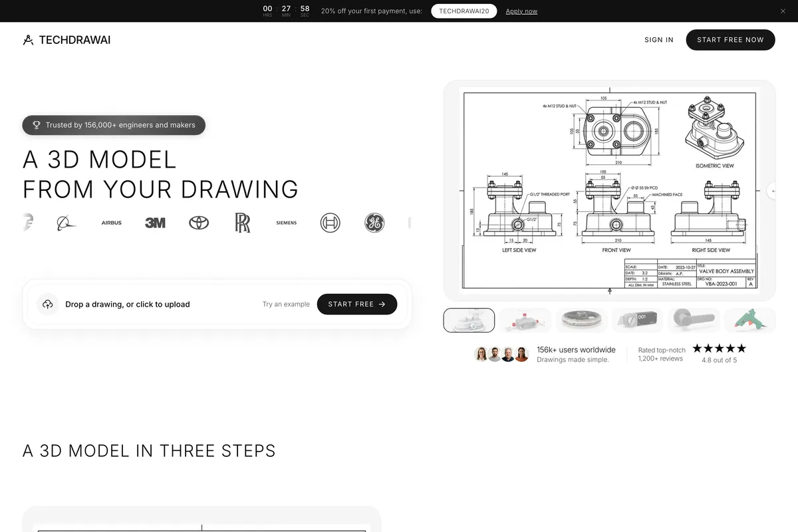Select the door handle thumbnail
The width and height of the screenshot is (798, 532).
[x=694, y=320]
